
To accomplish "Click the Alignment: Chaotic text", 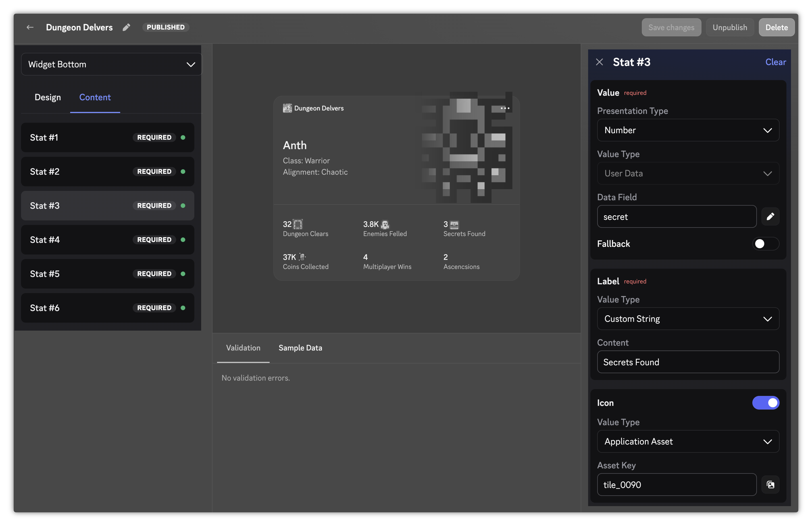I will (x=315, y=172).
